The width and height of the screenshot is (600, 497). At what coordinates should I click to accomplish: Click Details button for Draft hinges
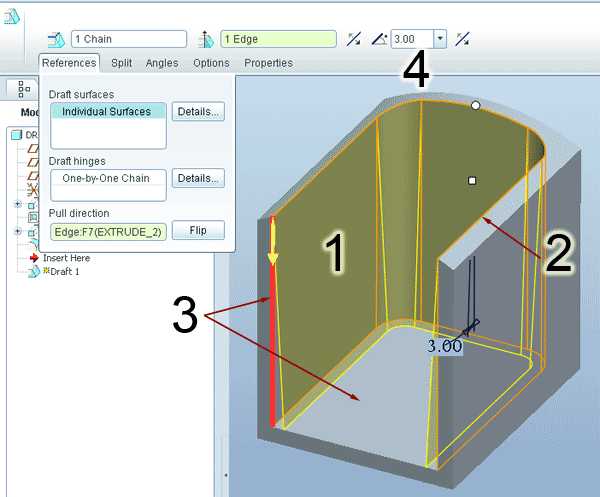click(x=198, y=178)
